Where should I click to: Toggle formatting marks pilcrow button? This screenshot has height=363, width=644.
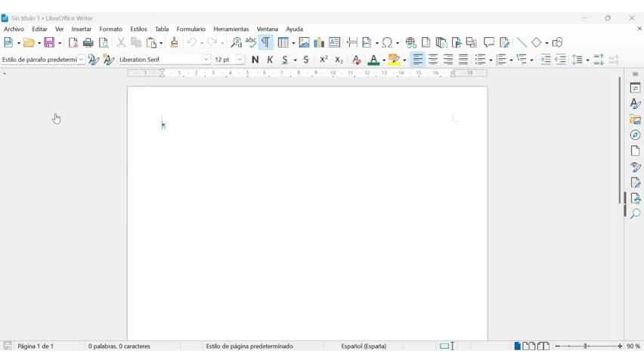(x=266, y=42)
